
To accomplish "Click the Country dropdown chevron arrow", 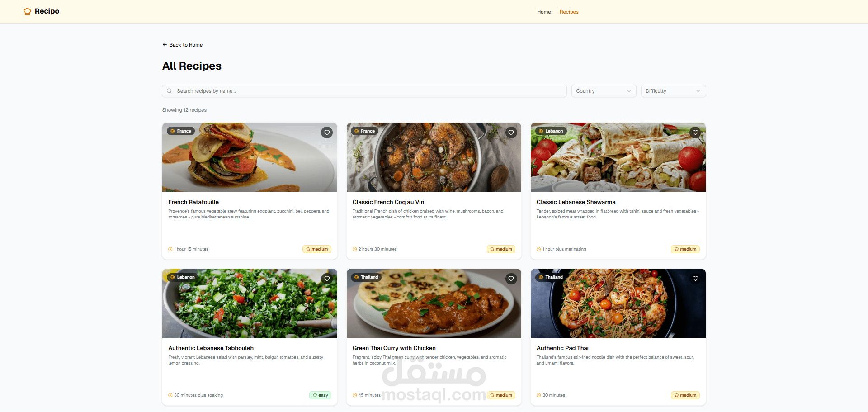I will click(x=629, y=91).
